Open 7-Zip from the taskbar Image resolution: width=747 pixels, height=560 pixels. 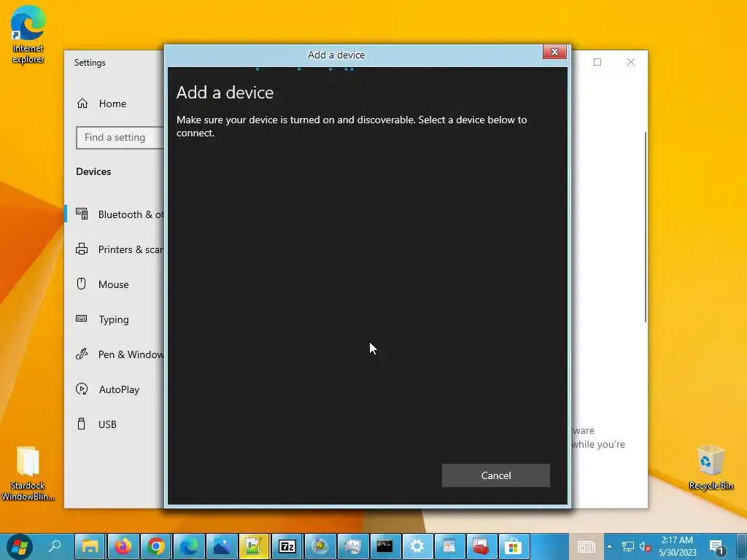point(287,546)
